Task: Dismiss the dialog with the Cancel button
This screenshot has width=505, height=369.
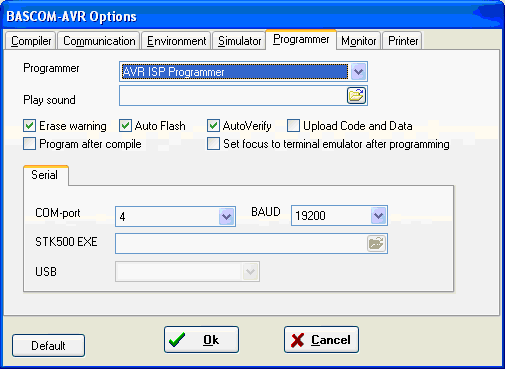Action: point(321,340)
